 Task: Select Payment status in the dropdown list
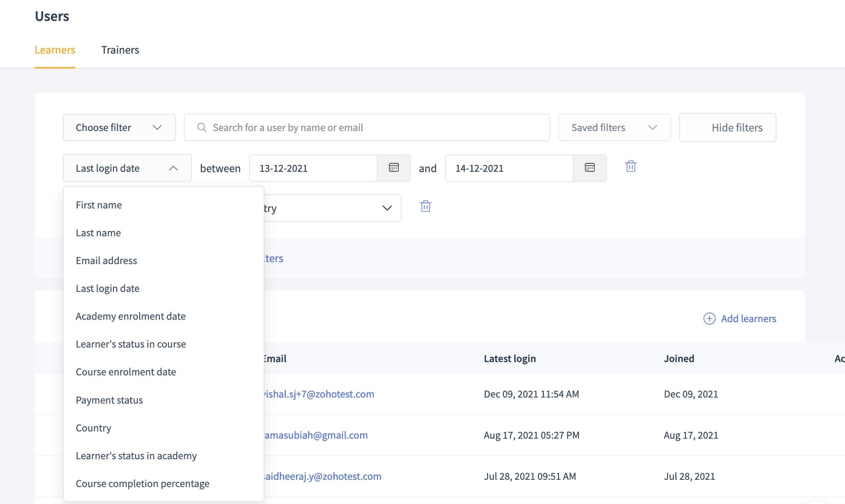point(109,400)
